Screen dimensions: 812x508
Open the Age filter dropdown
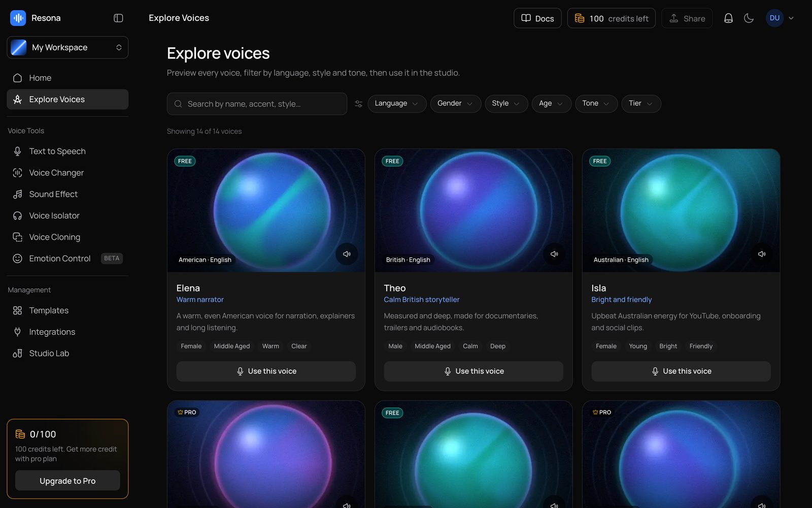[551, 104]
